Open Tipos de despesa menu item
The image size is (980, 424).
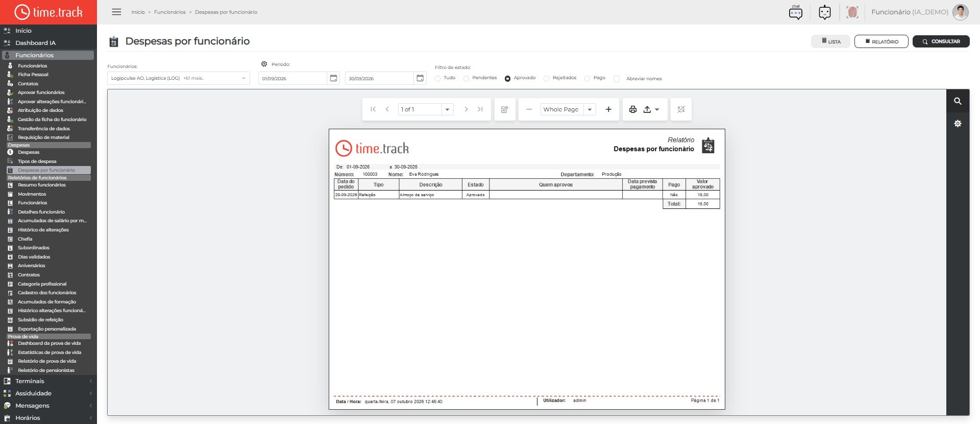coord(37,161)
